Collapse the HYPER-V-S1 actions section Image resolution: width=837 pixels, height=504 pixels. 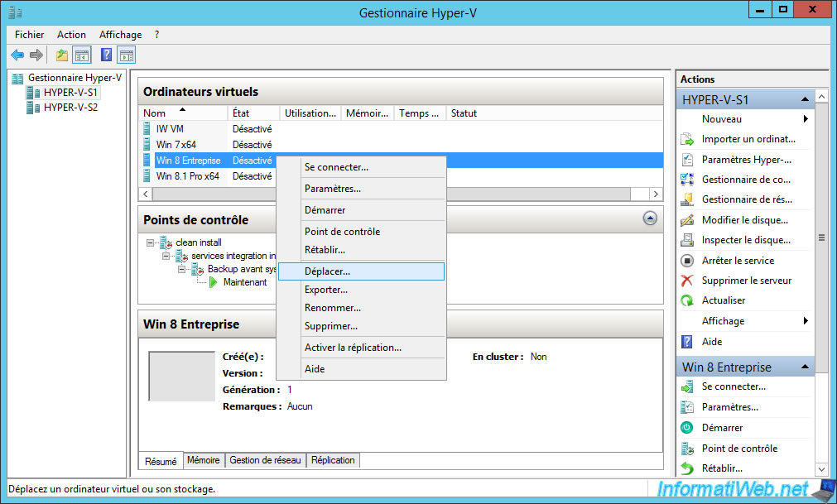pos(805,100)
